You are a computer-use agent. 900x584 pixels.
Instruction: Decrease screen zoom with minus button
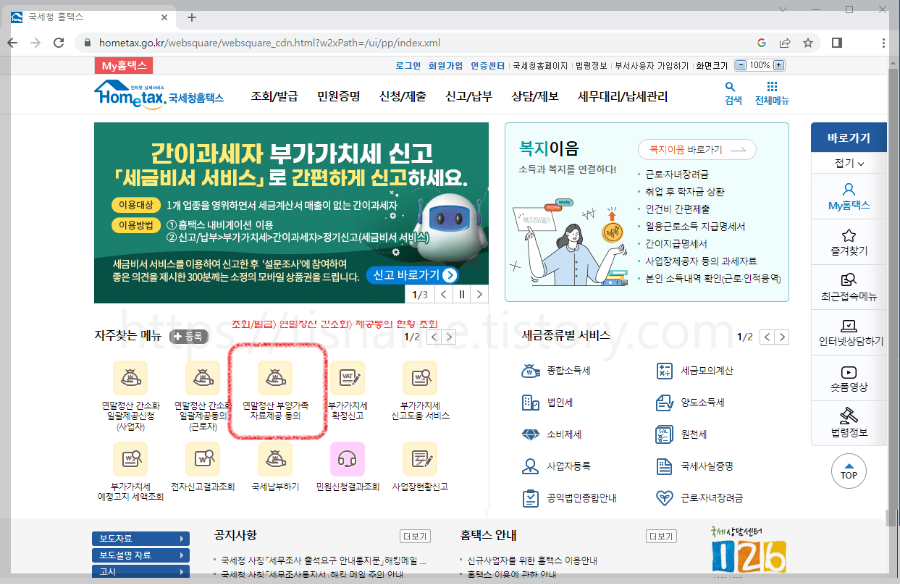[x=741, y=65]
